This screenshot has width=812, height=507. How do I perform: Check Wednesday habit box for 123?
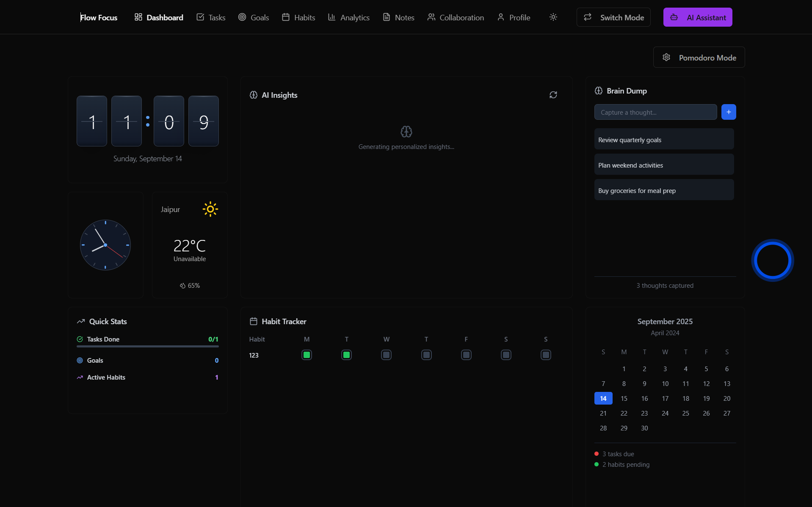[x=386, y=355]
